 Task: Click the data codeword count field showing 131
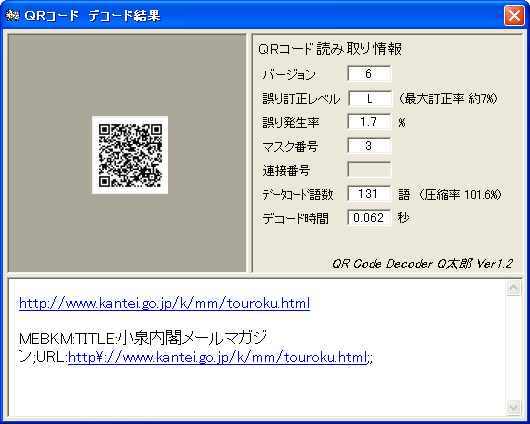pyautogui.click(x=369, y=194)
